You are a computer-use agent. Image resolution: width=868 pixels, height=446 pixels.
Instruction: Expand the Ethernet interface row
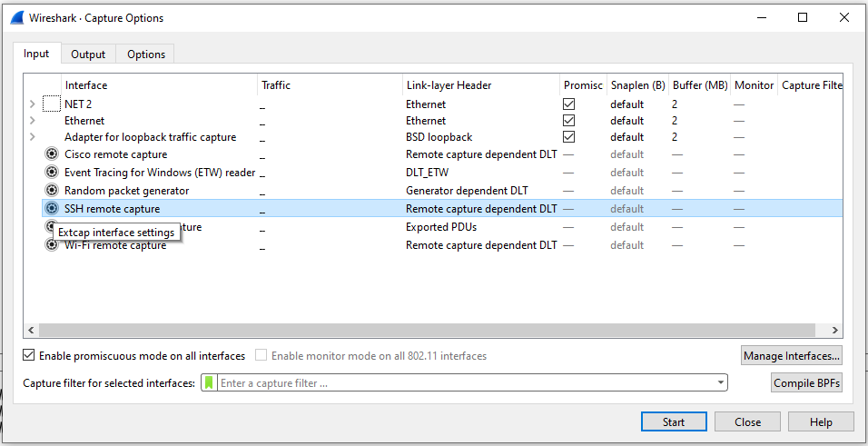coord(33,121)
